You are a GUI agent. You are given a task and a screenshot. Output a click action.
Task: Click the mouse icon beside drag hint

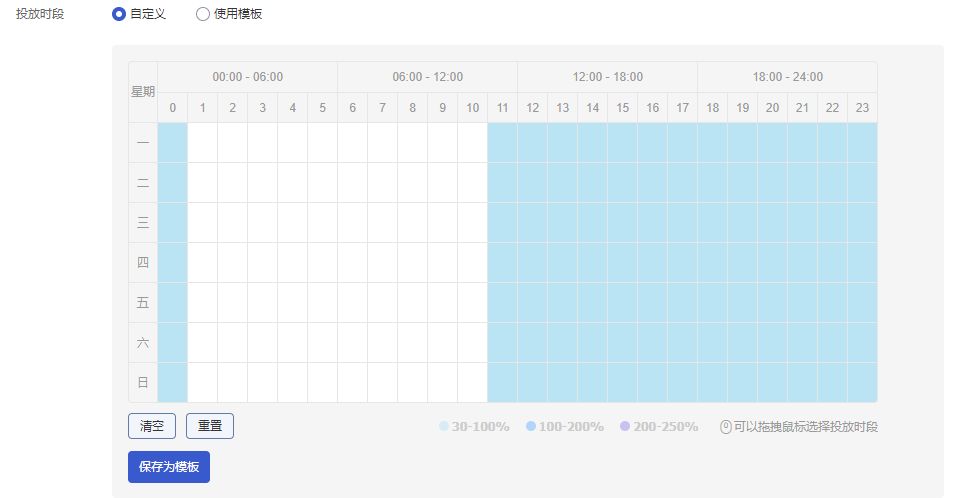tap(726, 426)
